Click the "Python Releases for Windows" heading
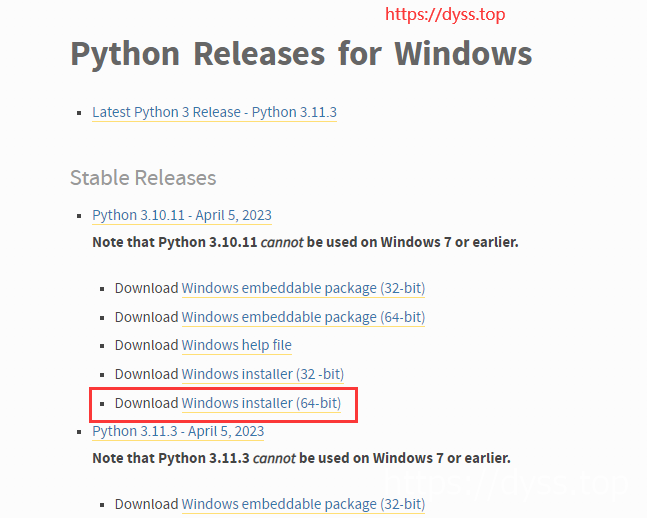 tap(301, 53)
